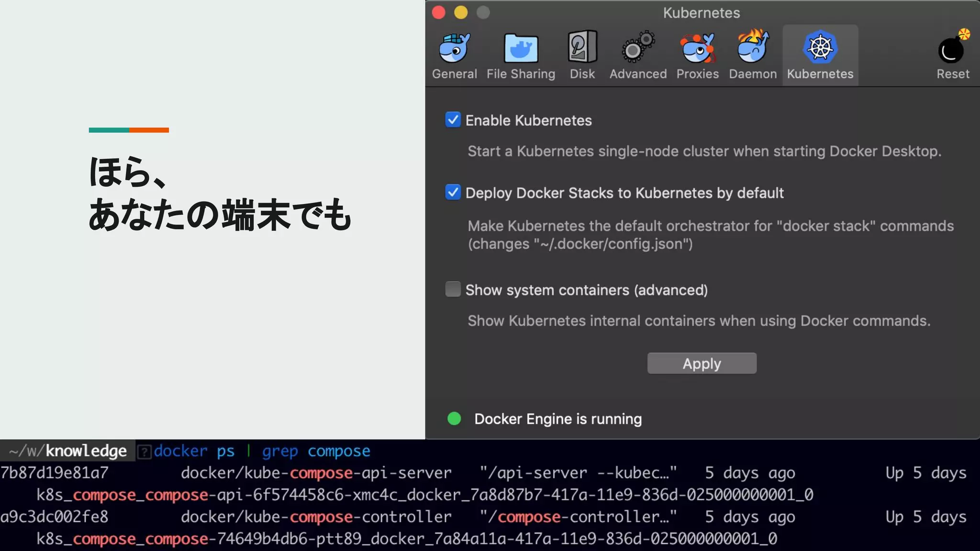
Task: Click 'docker/kube-compose-controller' image name in terminal
Action: tap(316, 517)
